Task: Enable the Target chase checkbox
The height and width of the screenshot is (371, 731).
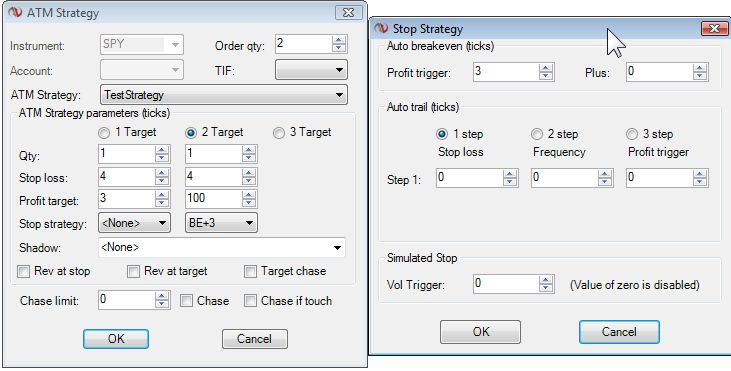Action: pos(250,272)
